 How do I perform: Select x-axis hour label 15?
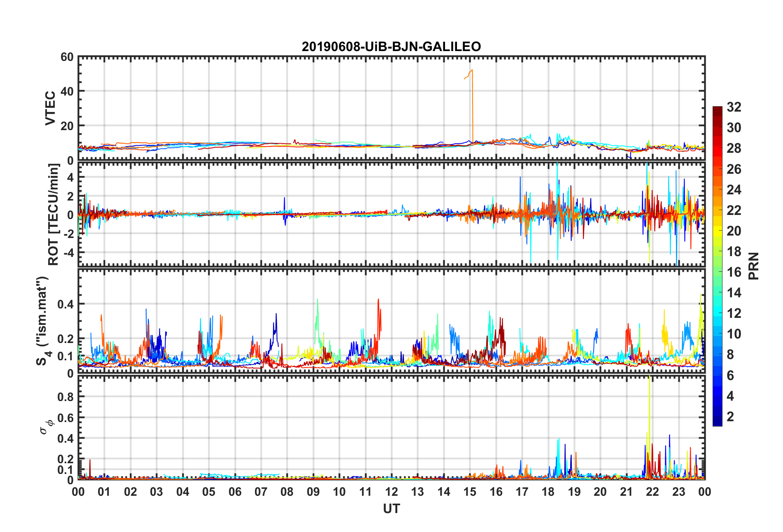[x=470, y=492]
